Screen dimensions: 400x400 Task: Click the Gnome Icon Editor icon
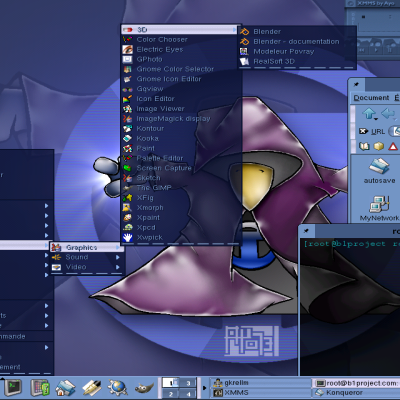(127, 79)
